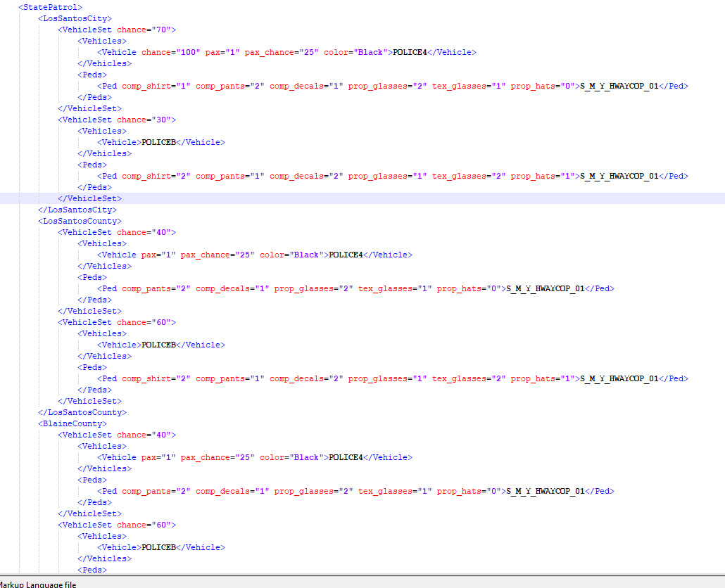Click prop_hats="0" in comp_shirt="1" Ped line

coord(543,86)
